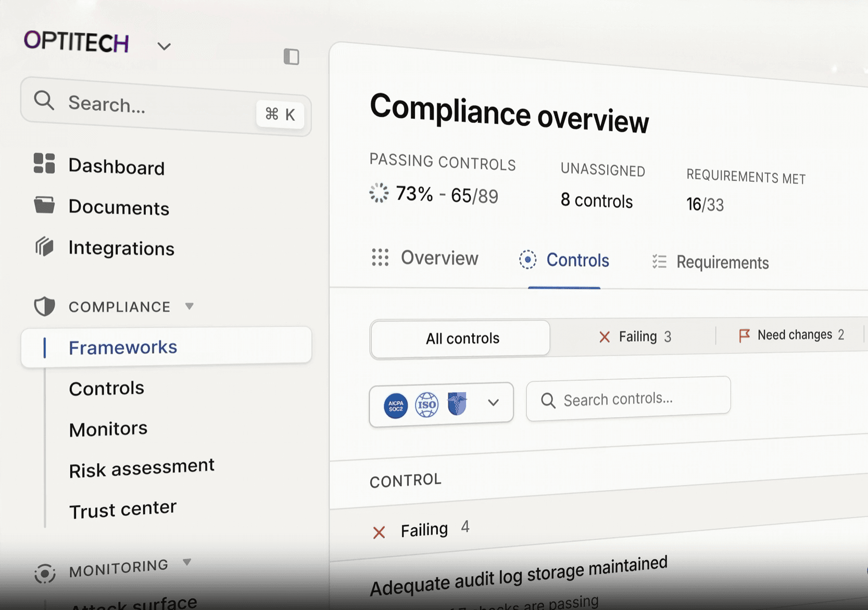Screen dimensions: 868x610
Task: Open Trust center in the sidebar
Action: coord(123,509)
